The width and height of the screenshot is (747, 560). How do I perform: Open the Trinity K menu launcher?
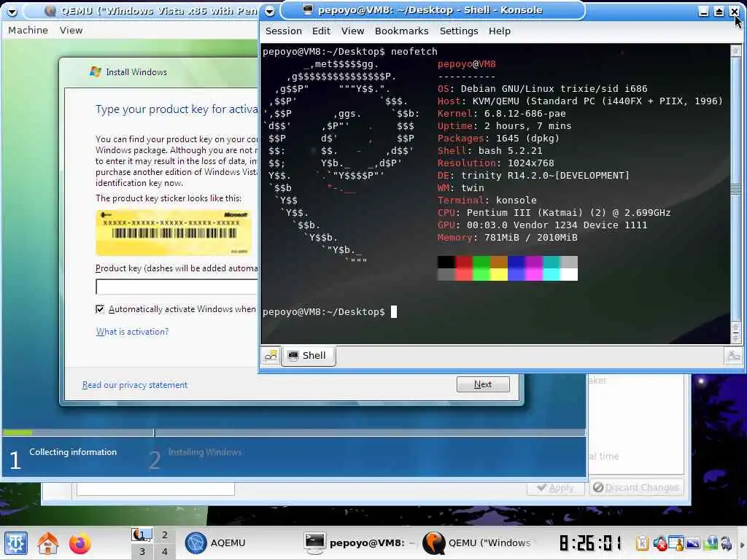16,543
